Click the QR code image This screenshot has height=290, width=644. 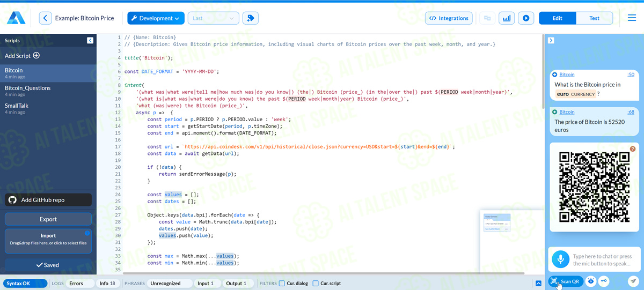(594, 187)
